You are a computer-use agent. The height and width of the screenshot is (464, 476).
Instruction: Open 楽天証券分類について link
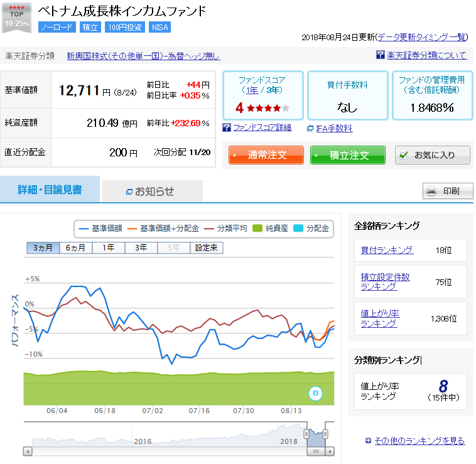pos(427,55)
